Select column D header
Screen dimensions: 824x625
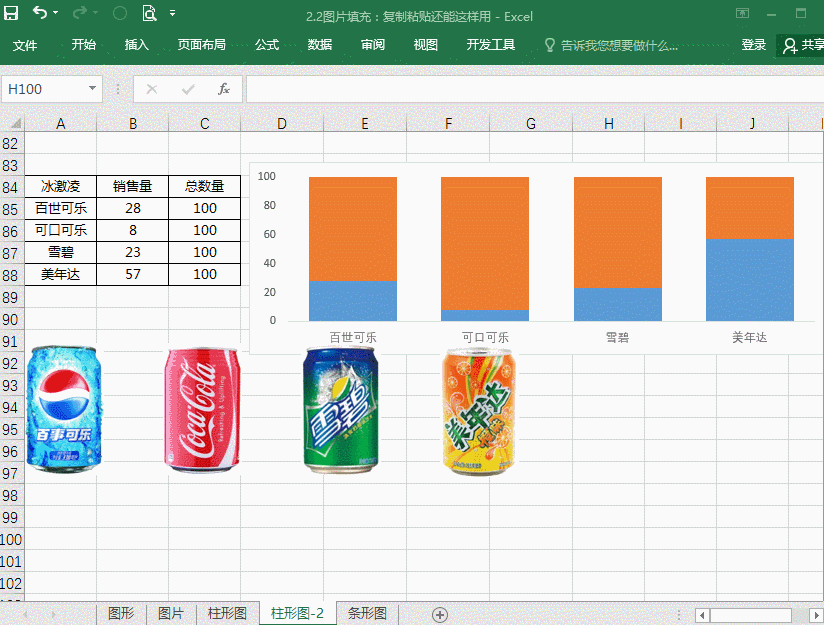click(x=282, y=124)
